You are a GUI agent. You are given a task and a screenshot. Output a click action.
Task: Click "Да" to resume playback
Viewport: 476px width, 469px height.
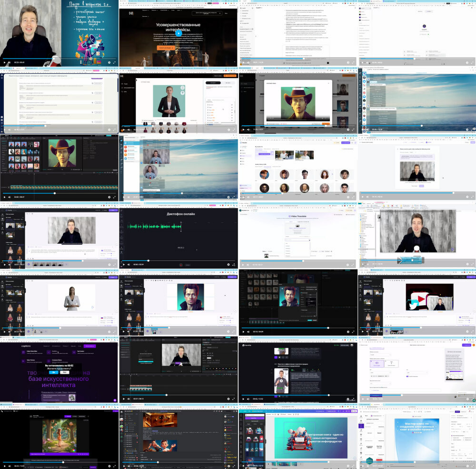tap(54, 372)
